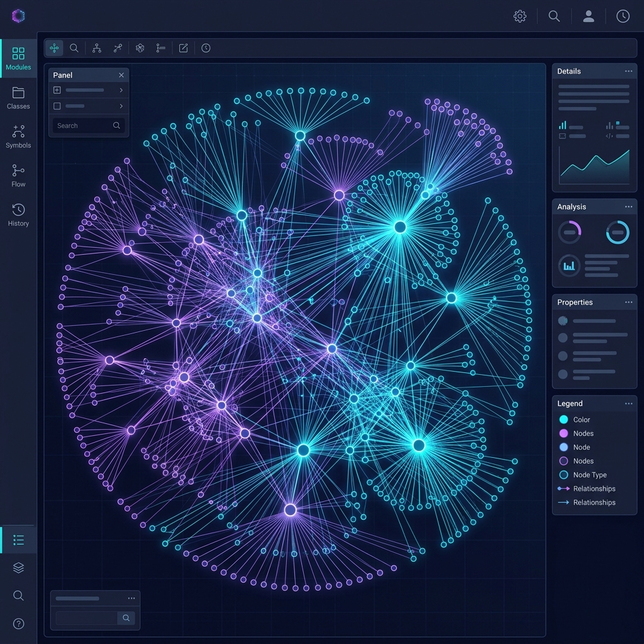This screenshot has height=644, width=644.
Task: Click the hierarchy tree icon in toolbar
Action: 96,48
